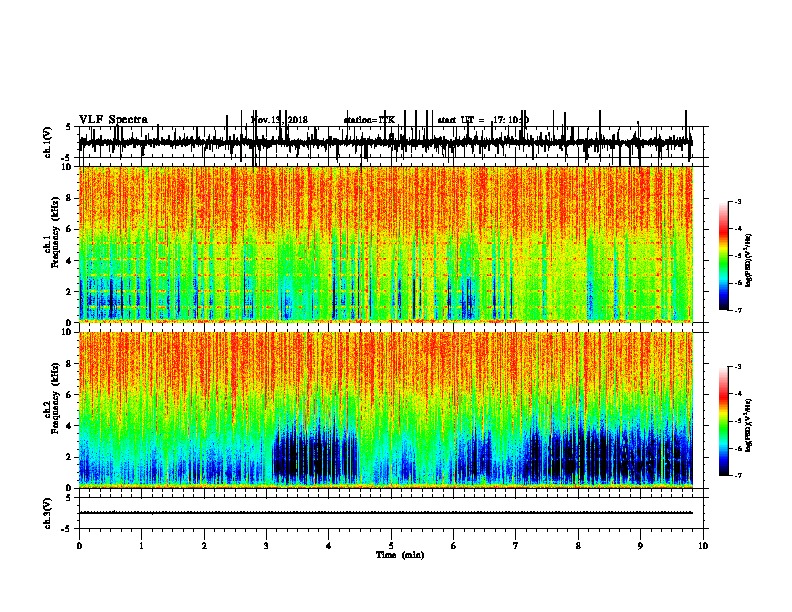
Task: Click the ch.2 spectrogram panel
Action: coord(386,410)
